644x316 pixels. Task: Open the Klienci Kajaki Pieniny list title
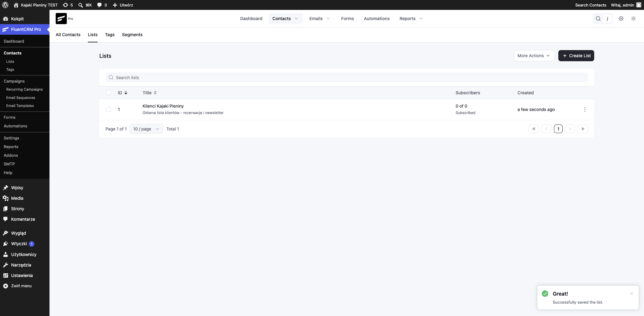163,106
